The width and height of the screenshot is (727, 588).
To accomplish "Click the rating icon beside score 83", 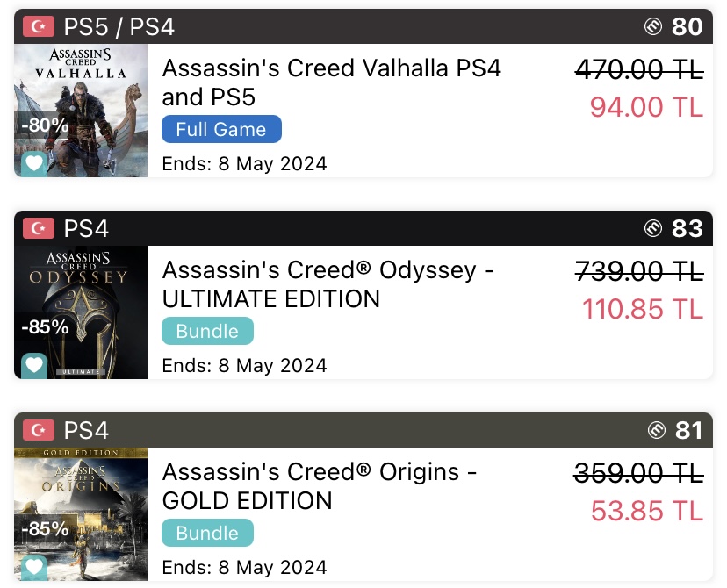I will pyautogui.click(x=653, y=229).
